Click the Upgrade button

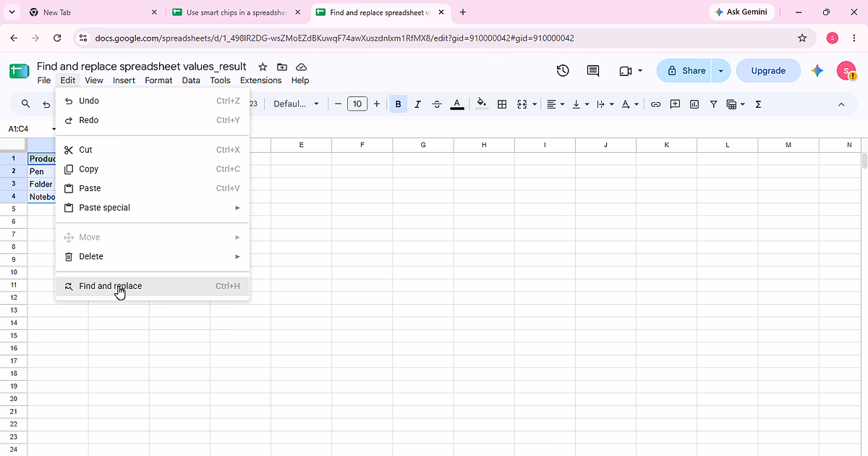click(x=768, y=71)
